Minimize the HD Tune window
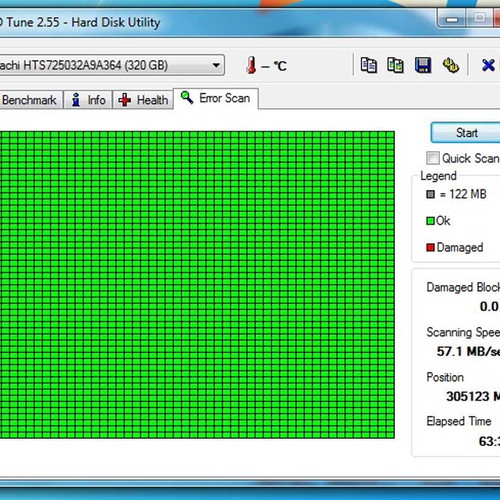 click(451, 19)
